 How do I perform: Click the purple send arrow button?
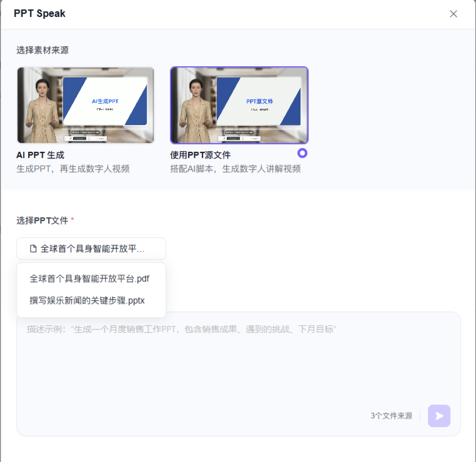439,416
